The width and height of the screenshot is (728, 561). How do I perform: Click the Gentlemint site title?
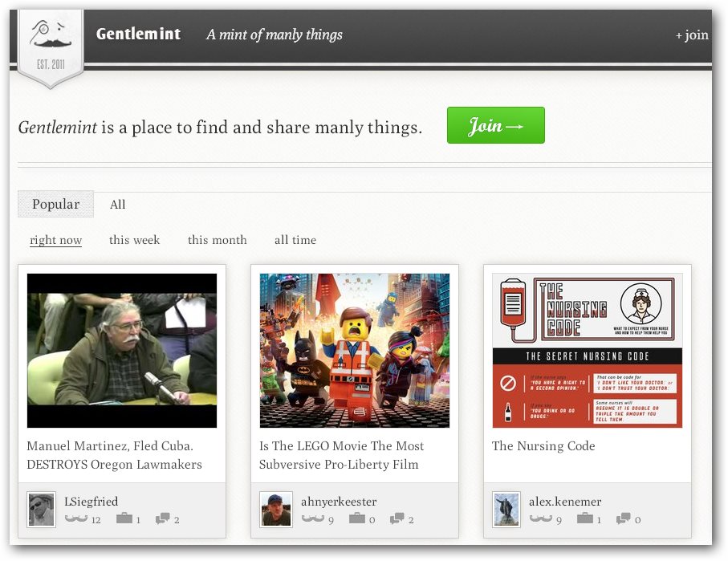138,34
